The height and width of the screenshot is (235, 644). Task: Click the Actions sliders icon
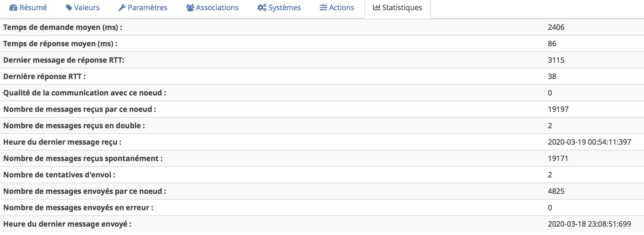[323, 8]
